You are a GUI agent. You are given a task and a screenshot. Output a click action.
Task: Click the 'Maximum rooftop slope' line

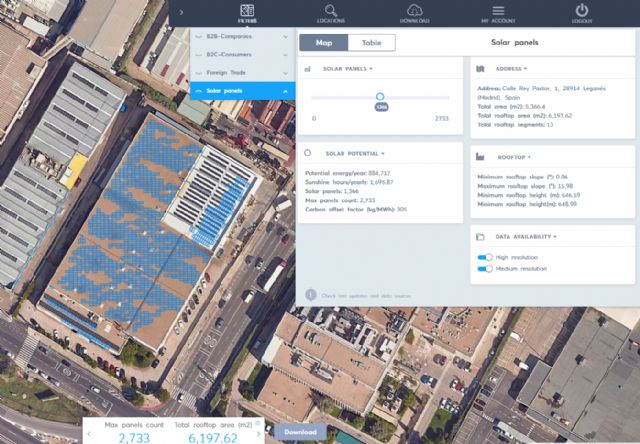(525, 186)
